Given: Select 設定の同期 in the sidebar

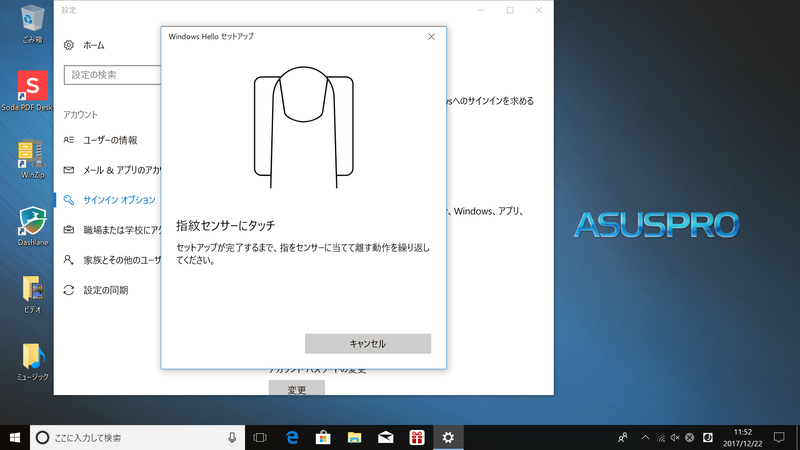Looking at the screenshot, I should 108,290.
